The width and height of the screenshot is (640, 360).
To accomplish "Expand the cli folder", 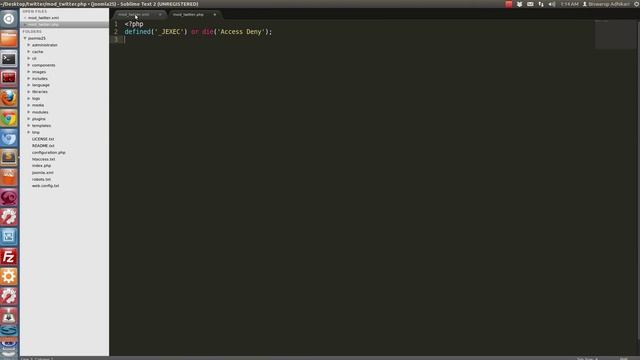I will [x=29, y=58].
